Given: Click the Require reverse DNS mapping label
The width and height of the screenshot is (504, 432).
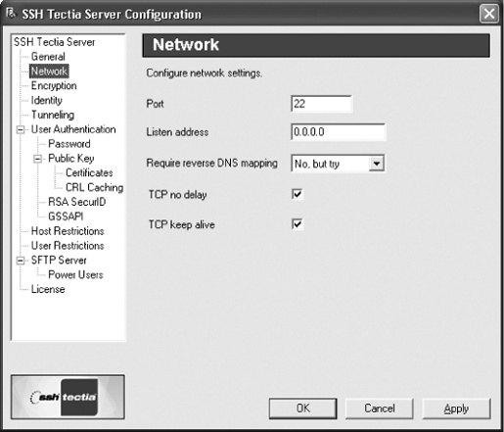Looking at the screenshot, I should coord(212,163).
